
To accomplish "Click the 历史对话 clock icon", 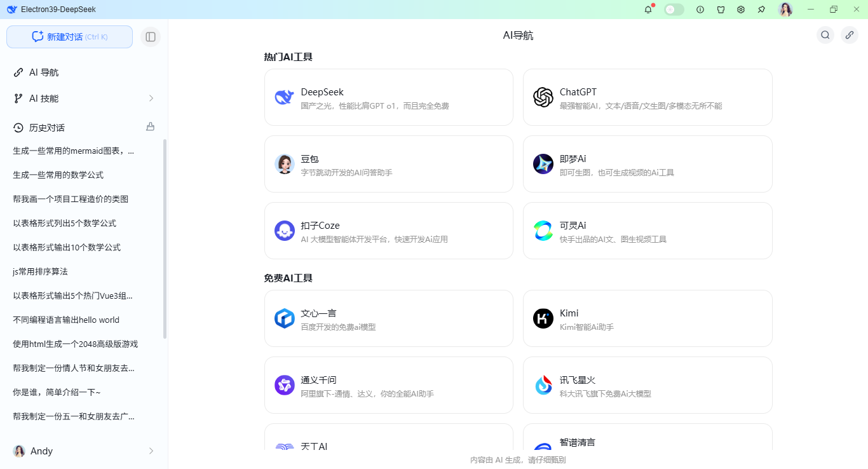I will (x=18, y=128).
